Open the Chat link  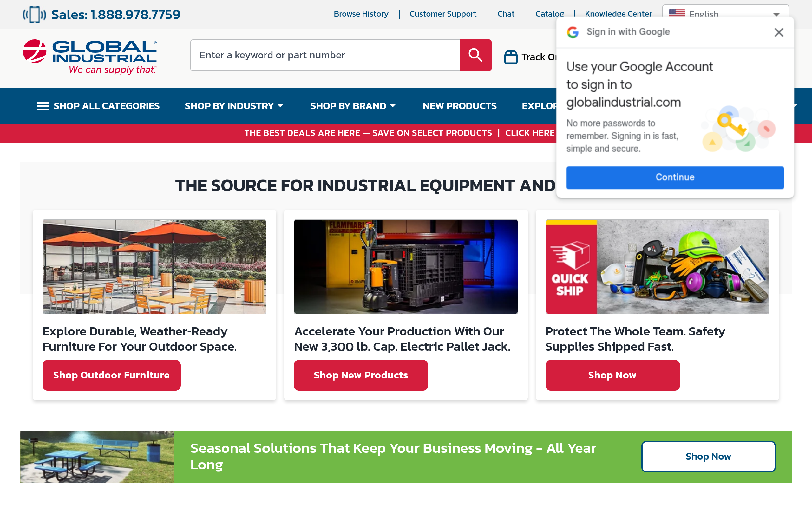click(506, 14)
